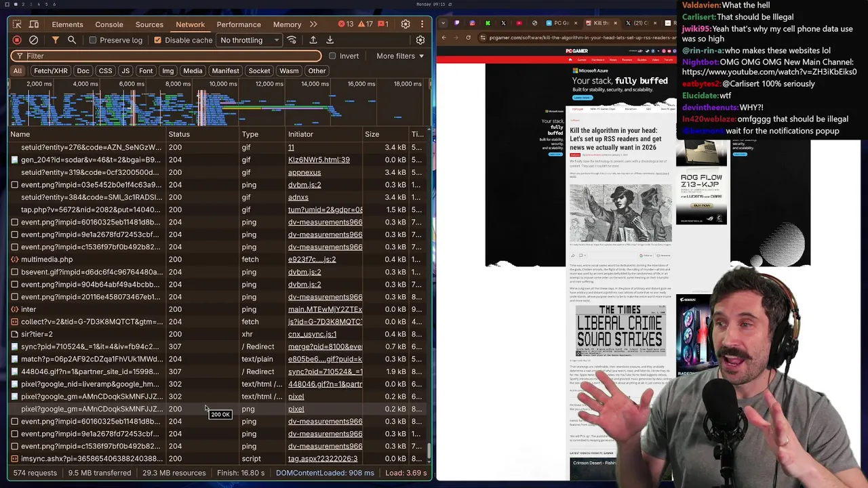Show the 17 warnings indicator
The image size is (868, 488).
click(x=366, y=24)
